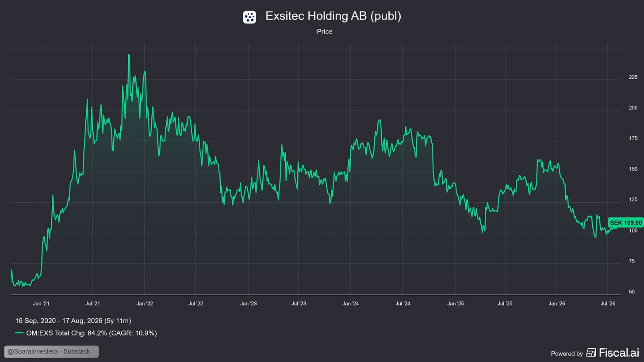
Task: Click the date range "16 Sep, 2020 - 17 Aug, 2026 (5y 11m)"
Action: [73, 320]
